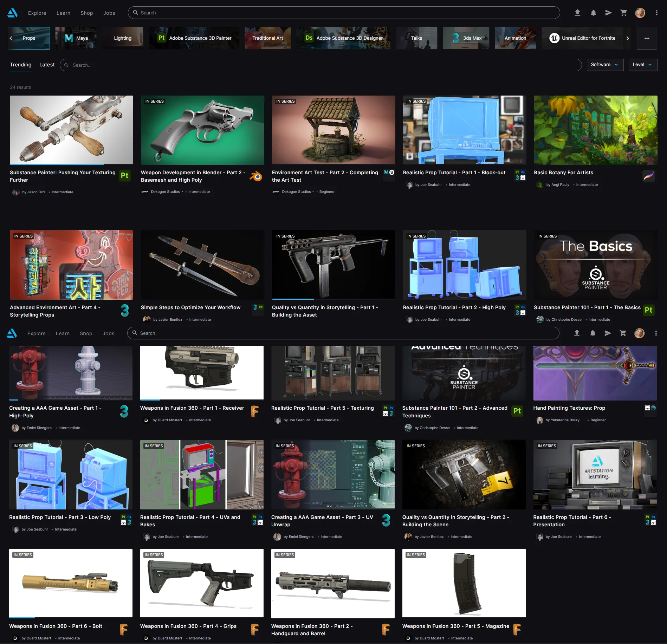Viewport: 667px width, 644px height.
Task: Open the ArtStation learning TV thumbnail
Action: (595, 474)
